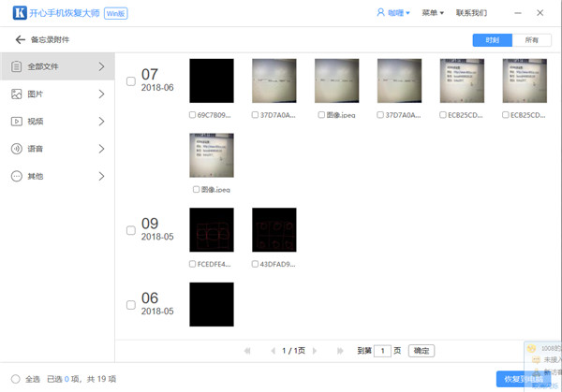This screenshot has width=562, height=392.
Task: Expand the 语音 chevron
Action: (101, 149)
